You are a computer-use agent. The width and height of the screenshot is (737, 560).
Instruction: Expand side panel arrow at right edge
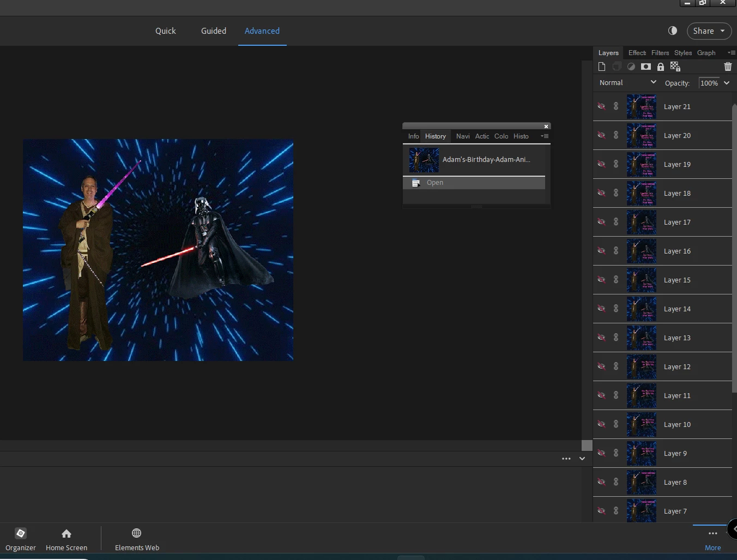click(x=734, y=528)
